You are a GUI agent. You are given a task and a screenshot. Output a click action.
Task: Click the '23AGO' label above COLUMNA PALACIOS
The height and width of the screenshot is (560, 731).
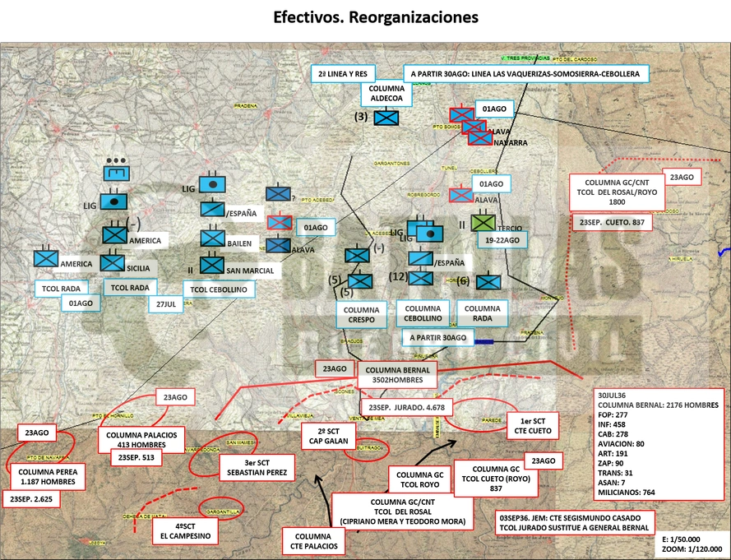(175, 397)
